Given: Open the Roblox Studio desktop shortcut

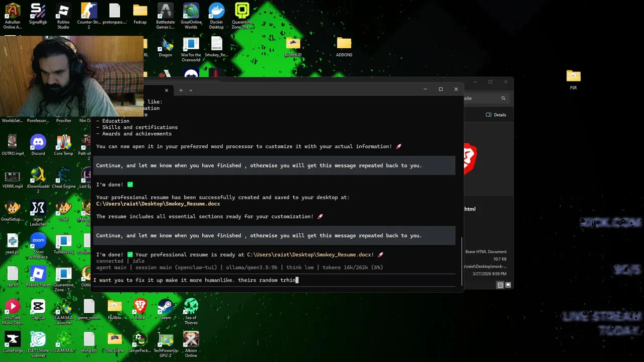Looking at the screenshot, I should [x=63, y=16].
